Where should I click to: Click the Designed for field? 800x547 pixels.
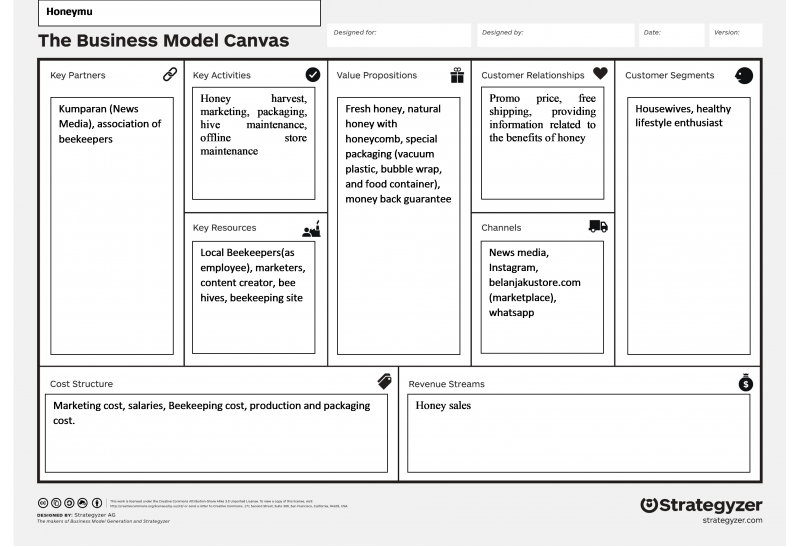pos(399,35)
